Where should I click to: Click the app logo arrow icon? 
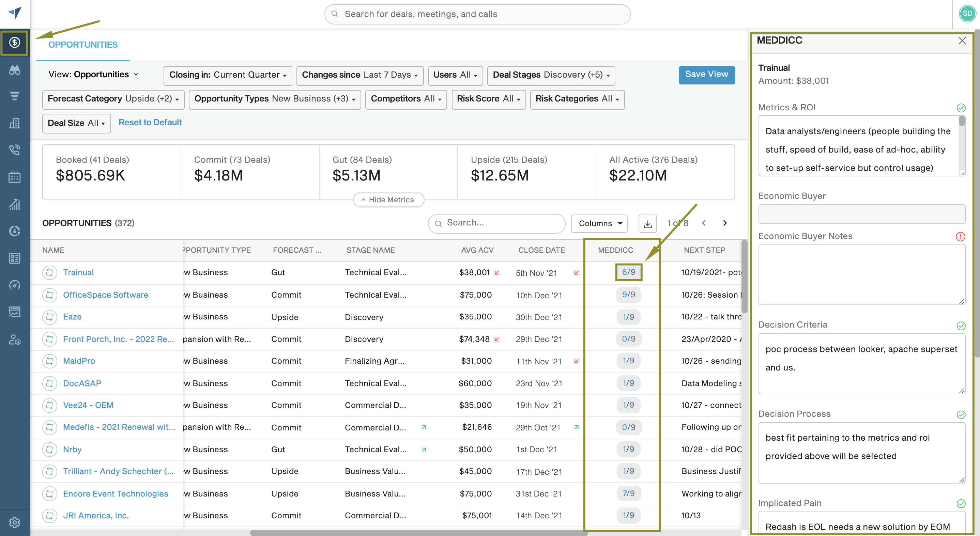[x=15, y=13]
